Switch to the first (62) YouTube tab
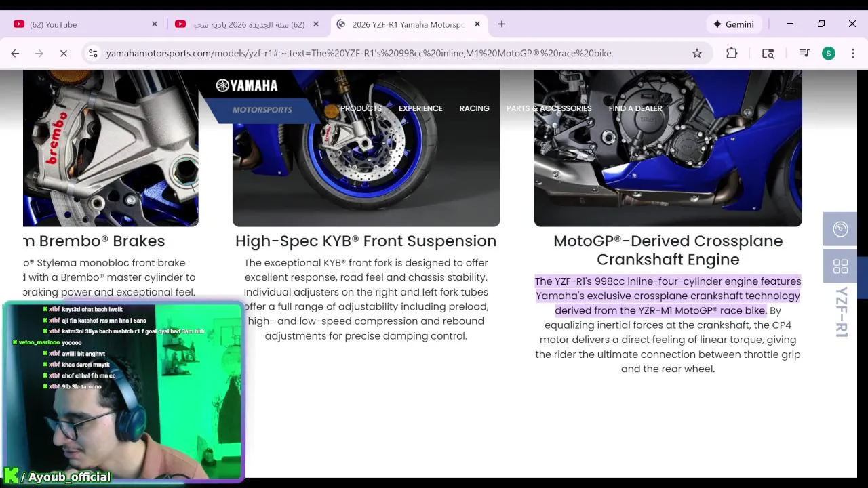 tap(85, 24)
